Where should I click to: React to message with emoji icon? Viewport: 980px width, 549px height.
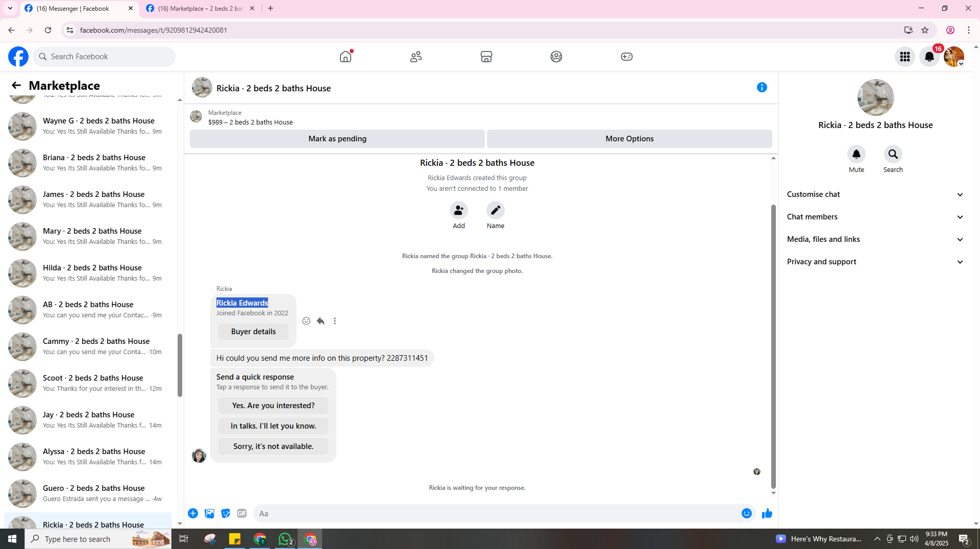(306, 321)
